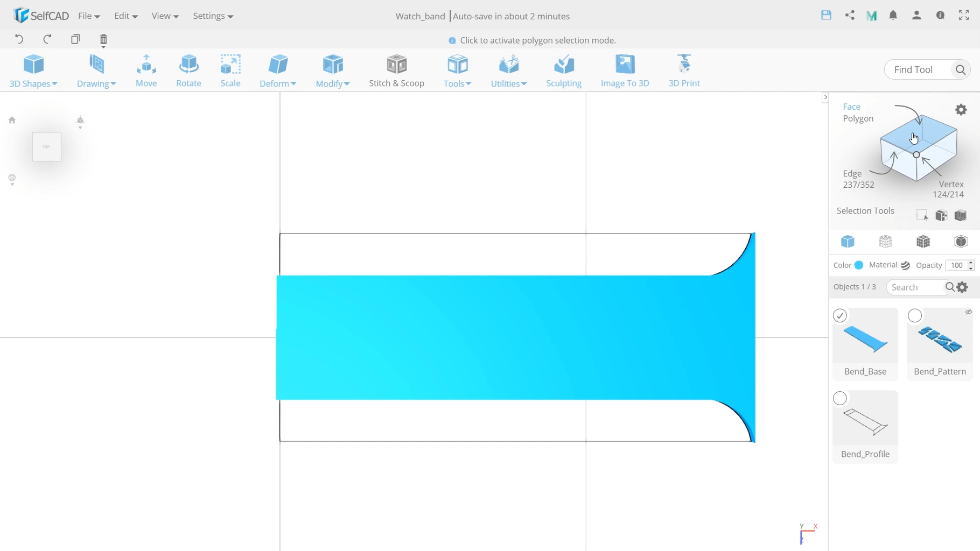Choose the brush selection tool icon
The height and width of the screenshot is (551, 980).
point(961,215)
